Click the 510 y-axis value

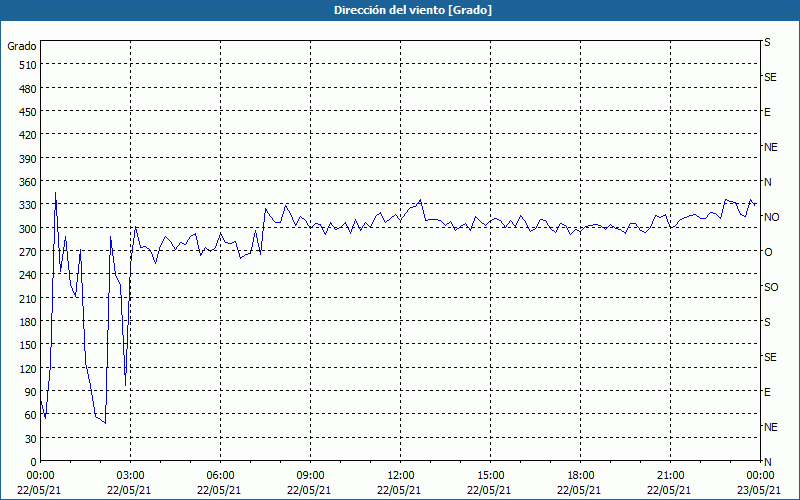[28, 65]
